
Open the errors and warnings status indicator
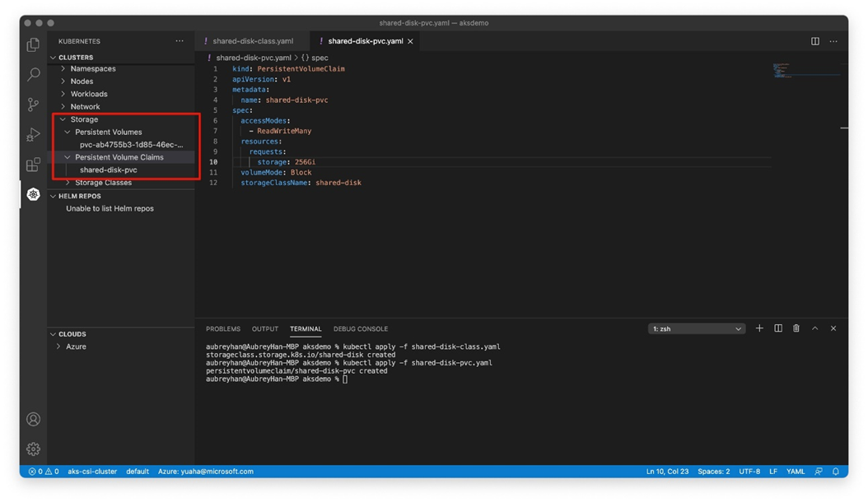pos(44,472)
